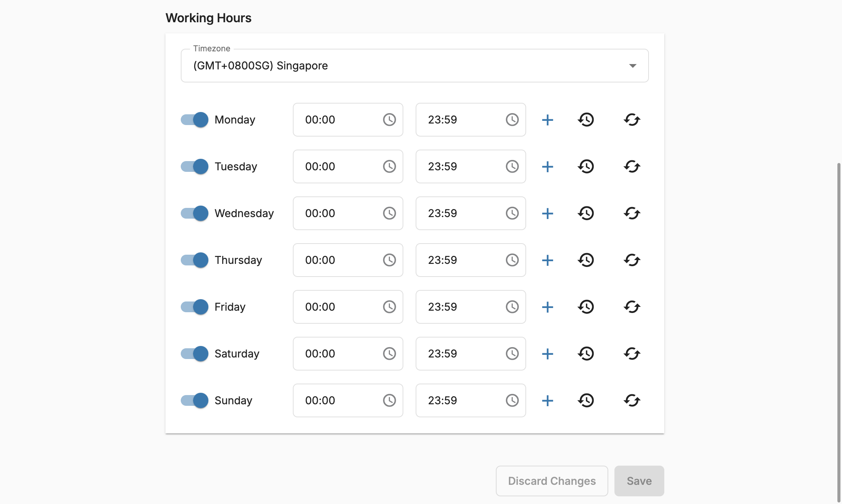Click the history clock icon for Tuesday
Viewport: 842px width, 504px height.
coord(586,166)
